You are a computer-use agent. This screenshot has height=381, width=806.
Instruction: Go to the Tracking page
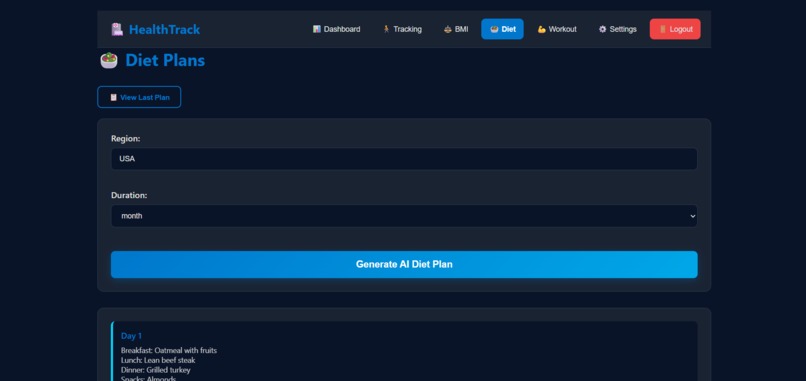402,29
